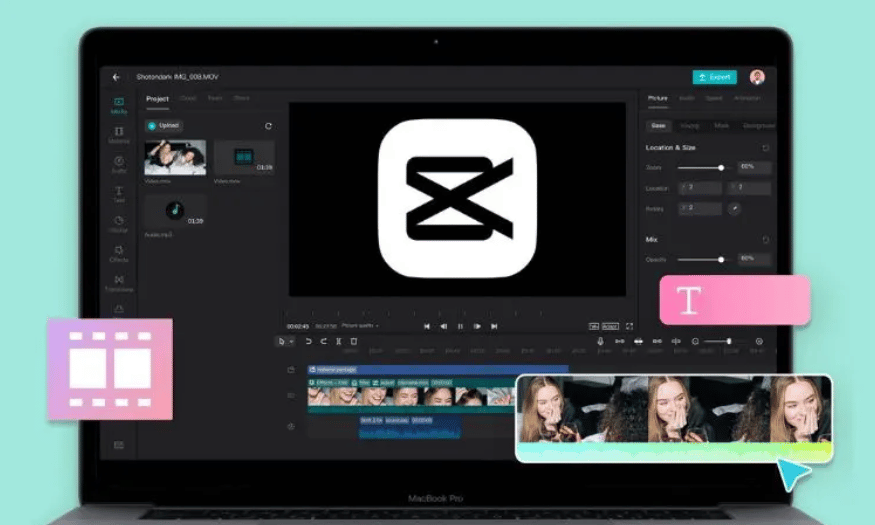Open the Effects section in the sidebar
Viewport: 875px width, 525px height.
coord(119,253)
